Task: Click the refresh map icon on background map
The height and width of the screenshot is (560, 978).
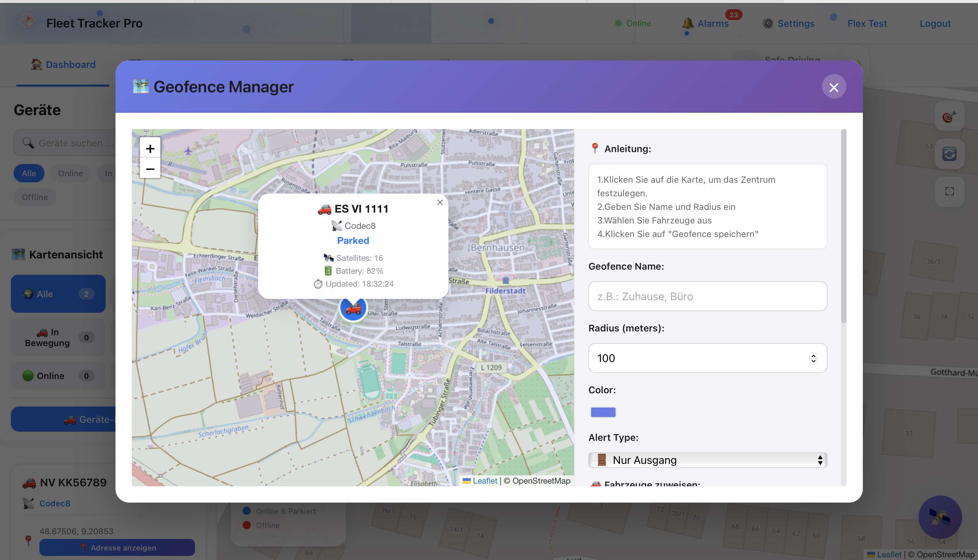Action: (x=949, y=154)
